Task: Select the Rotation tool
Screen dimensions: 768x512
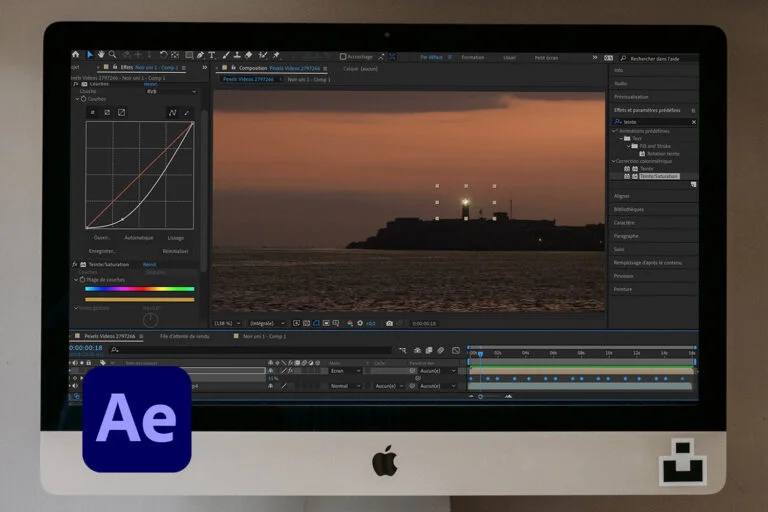Action: pos(164,55)
